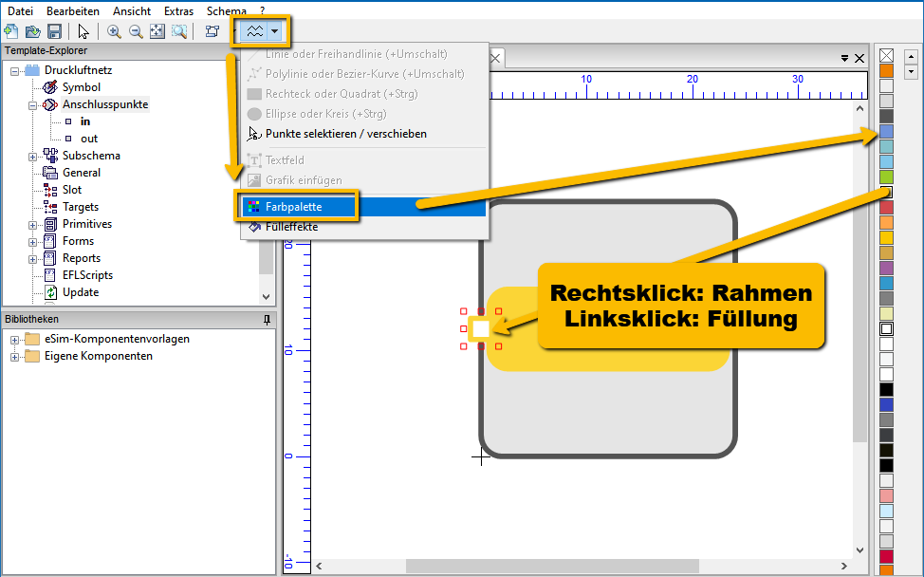924x577 pixels.
Task: Click the palette scroll up arrow
Action: [x=911, y=57]
